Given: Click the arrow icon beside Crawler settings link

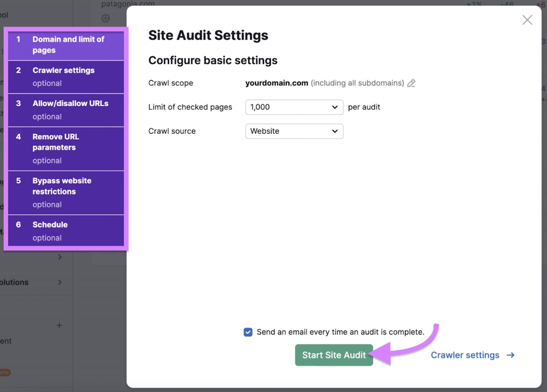Looking at the screenshot, I should pos(510,355).
